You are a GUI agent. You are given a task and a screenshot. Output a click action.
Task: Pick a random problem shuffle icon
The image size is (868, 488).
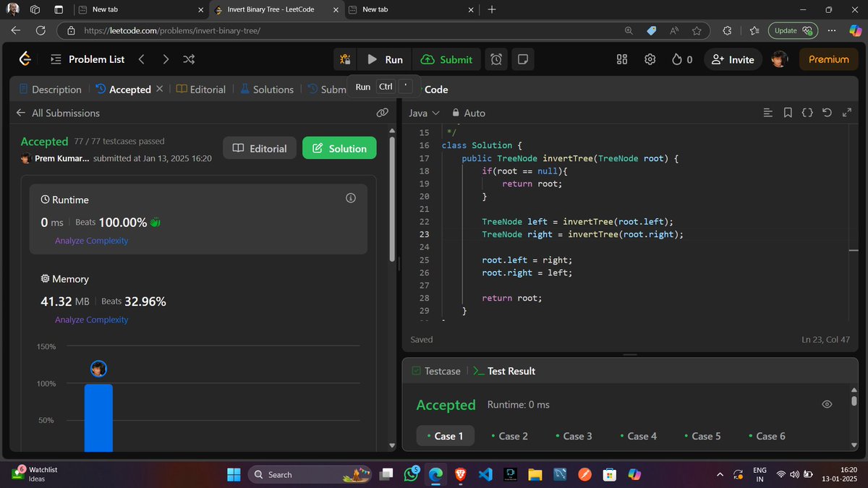[x=189, y=59]
